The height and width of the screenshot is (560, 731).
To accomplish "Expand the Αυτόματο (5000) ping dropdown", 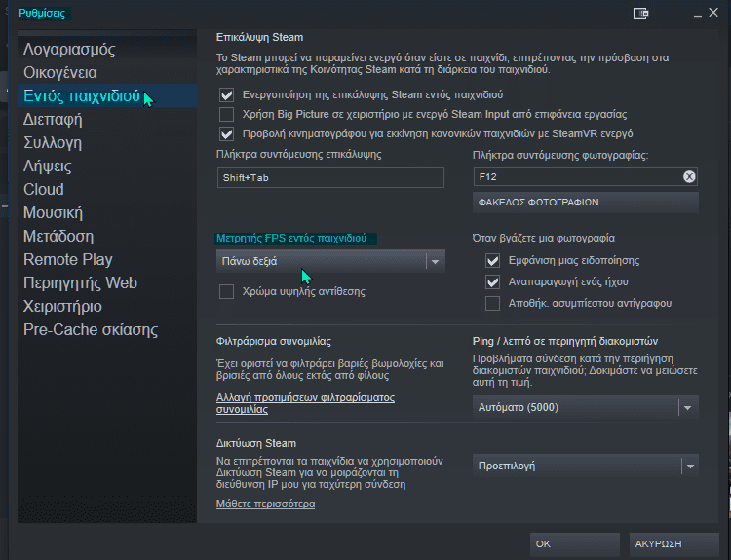I will (x=586, y=408).
